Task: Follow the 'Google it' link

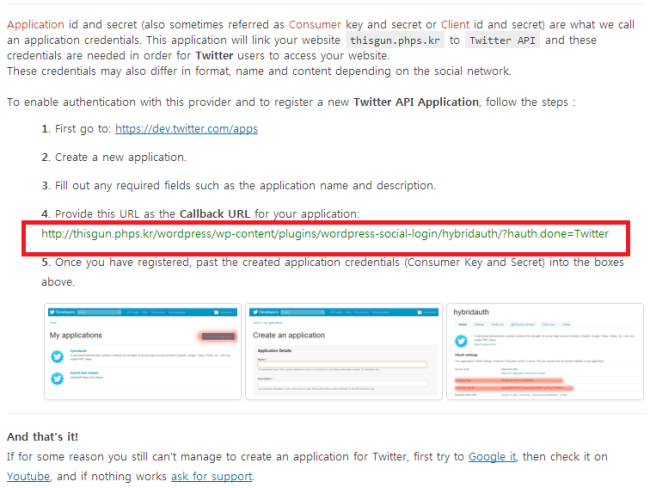Action: pos(492,457)
